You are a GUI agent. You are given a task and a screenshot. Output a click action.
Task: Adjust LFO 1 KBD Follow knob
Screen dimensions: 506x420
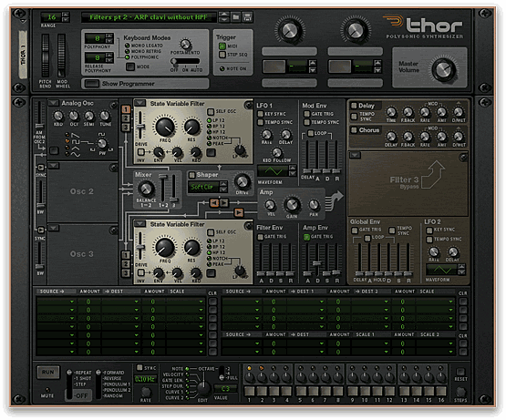276,152
